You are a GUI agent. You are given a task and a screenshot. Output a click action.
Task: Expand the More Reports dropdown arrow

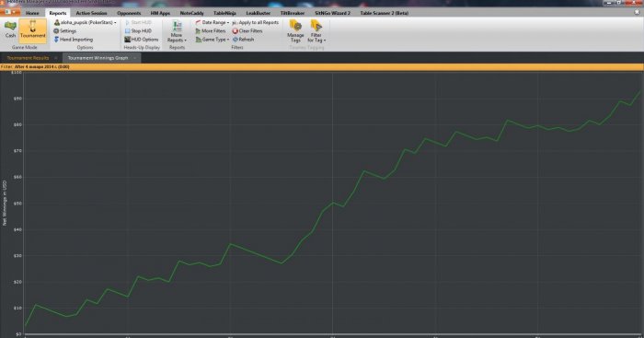pos(186,41)
